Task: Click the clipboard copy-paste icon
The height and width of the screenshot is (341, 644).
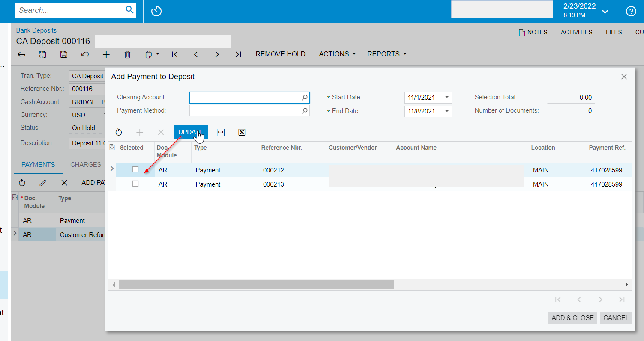Action: coord(148,54)
